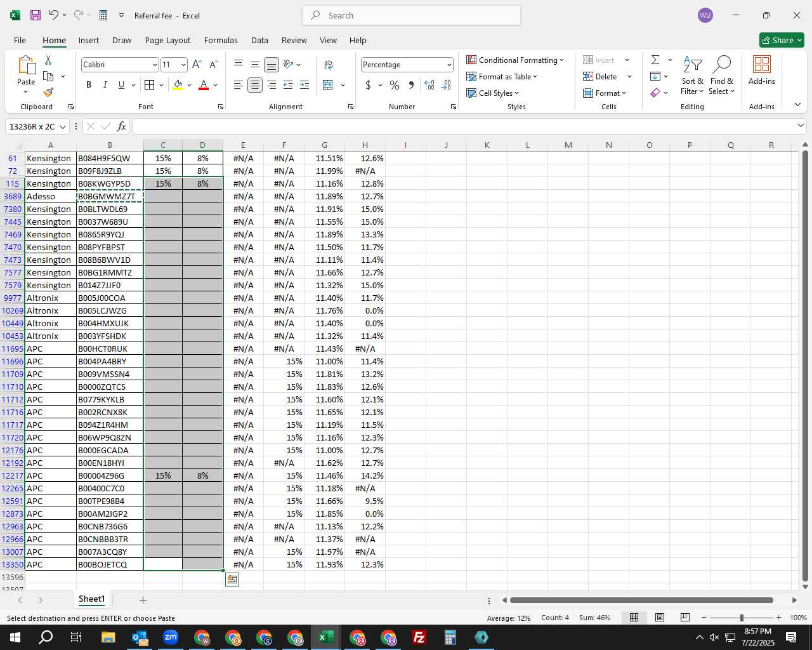Click the Share button
The width and height of the screenshot is (812, 650).
[x=782, y=40]
